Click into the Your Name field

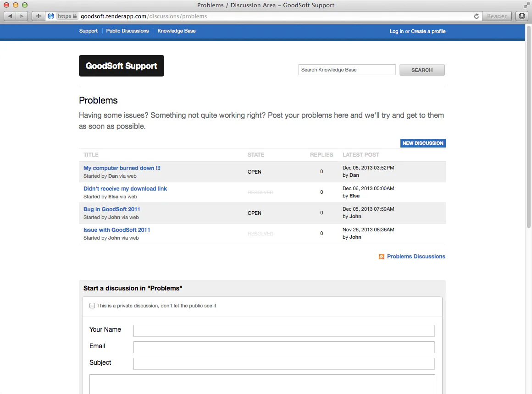(284, 331)
